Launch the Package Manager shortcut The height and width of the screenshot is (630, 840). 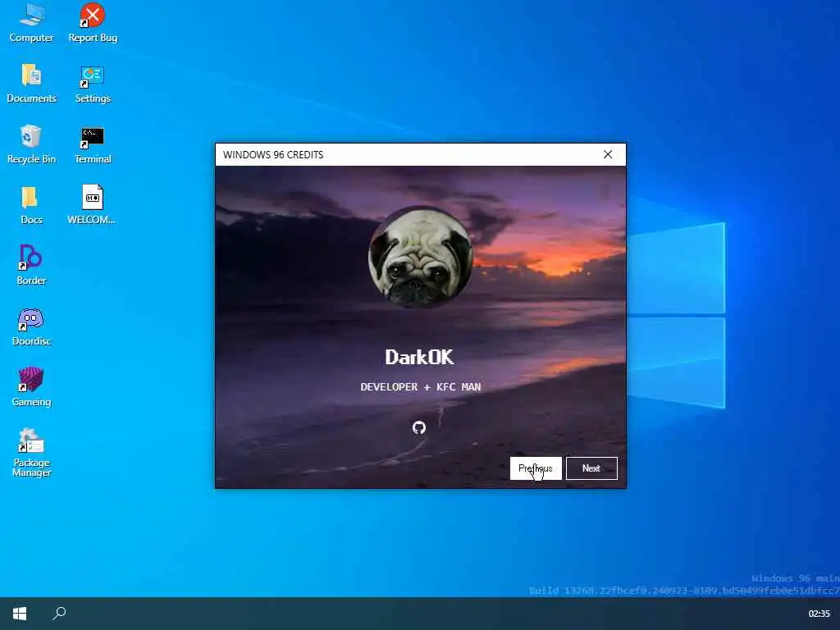(32, 452)
